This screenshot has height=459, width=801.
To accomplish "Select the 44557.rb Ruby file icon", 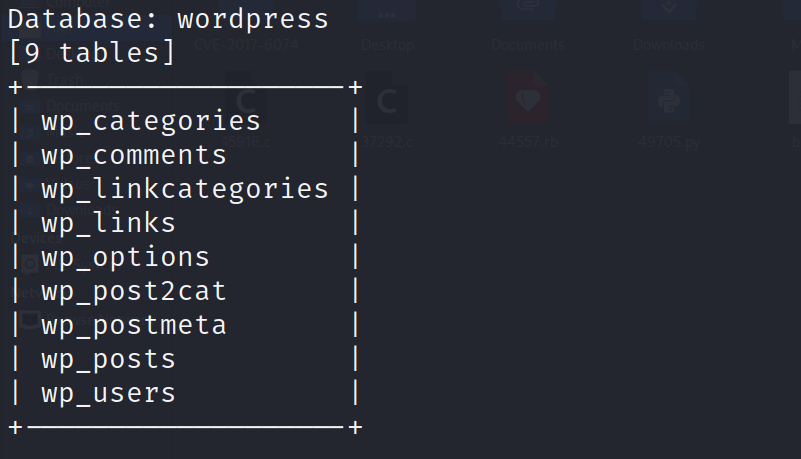I will pyautogui.click(x=527, y=100).
